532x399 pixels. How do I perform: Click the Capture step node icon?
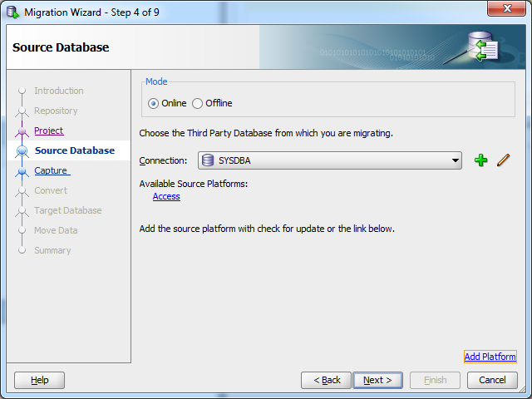22,170
